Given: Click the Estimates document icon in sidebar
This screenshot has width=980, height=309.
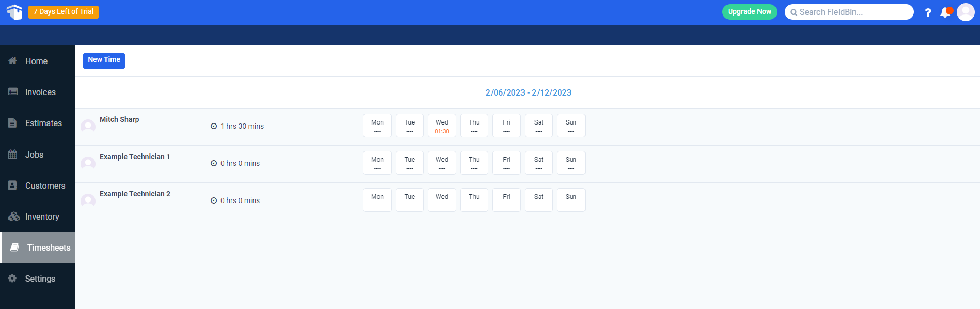Looking at the screenshot, I should point(13,123).
